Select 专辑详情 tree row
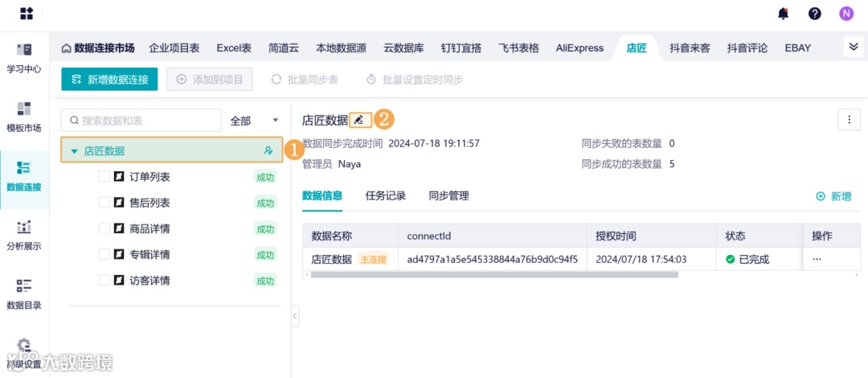 point(172,254)
